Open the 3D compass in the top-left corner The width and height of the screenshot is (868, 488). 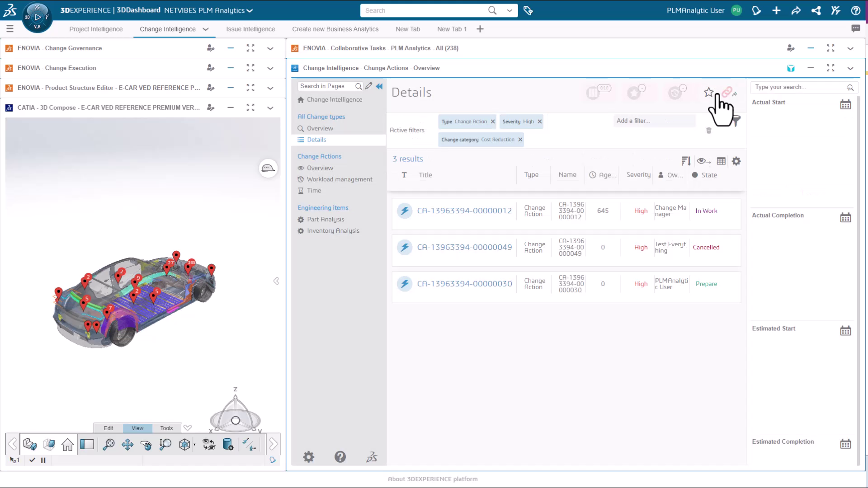(37, 17)
